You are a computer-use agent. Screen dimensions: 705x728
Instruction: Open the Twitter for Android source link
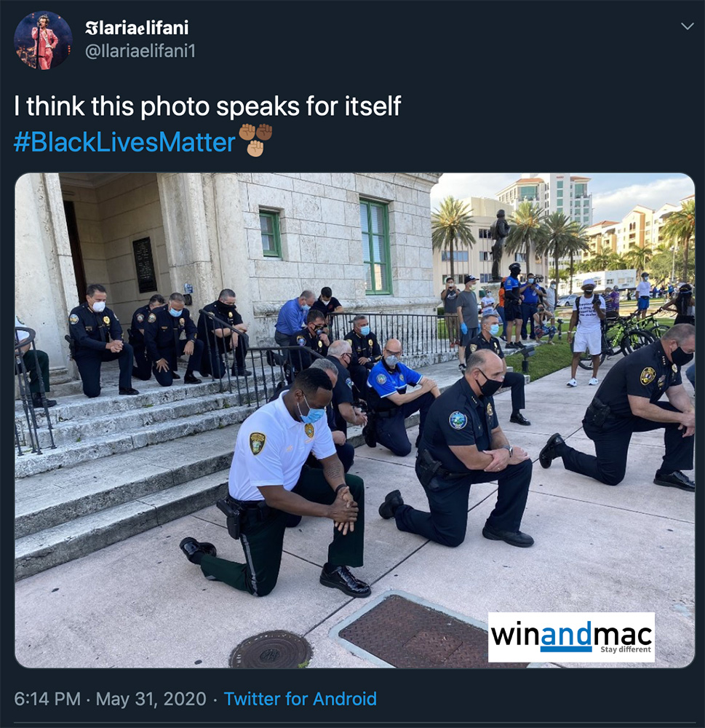[300, 699]
